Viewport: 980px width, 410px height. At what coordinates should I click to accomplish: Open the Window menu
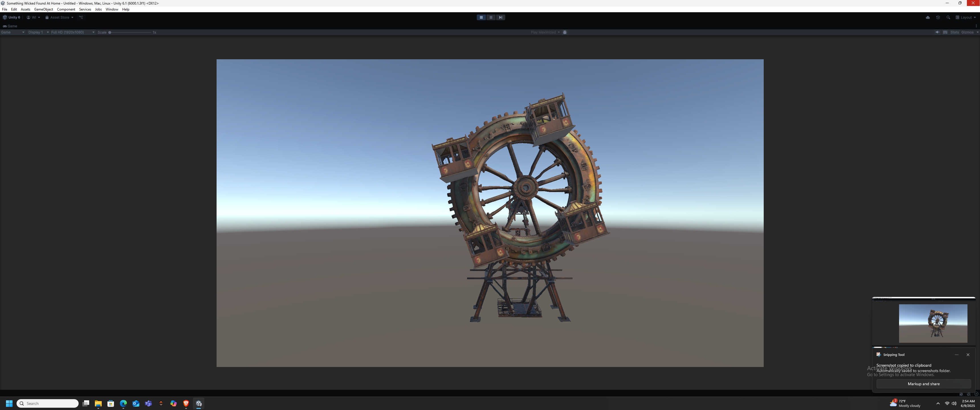(112, 9)
